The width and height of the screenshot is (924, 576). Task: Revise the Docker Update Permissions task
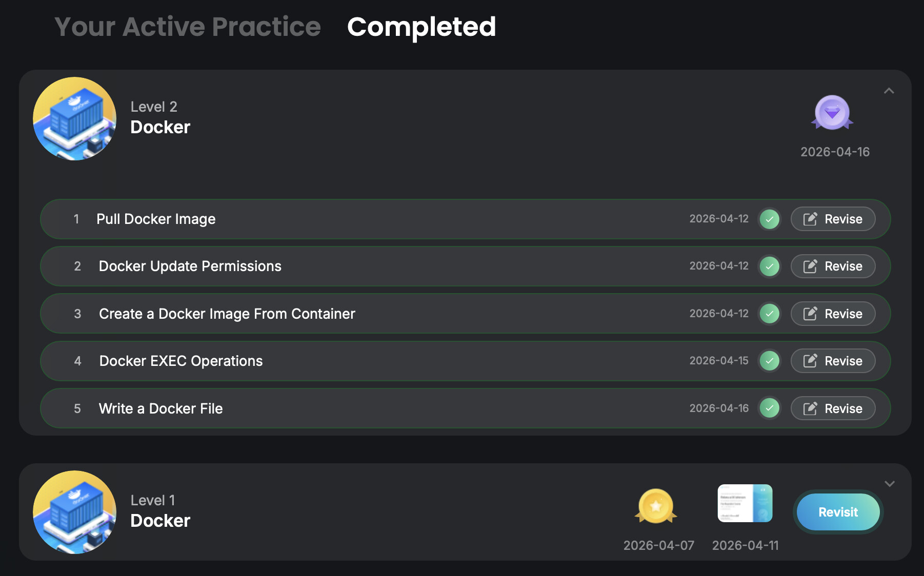pyautogui.click(x=833, y=266)
